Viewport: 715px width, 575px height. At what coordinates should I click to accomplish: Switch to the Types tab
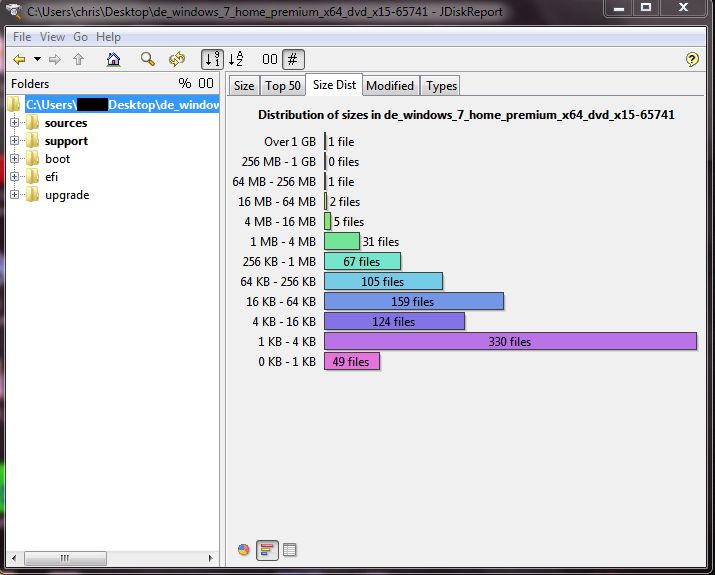[x=441, y=86]
